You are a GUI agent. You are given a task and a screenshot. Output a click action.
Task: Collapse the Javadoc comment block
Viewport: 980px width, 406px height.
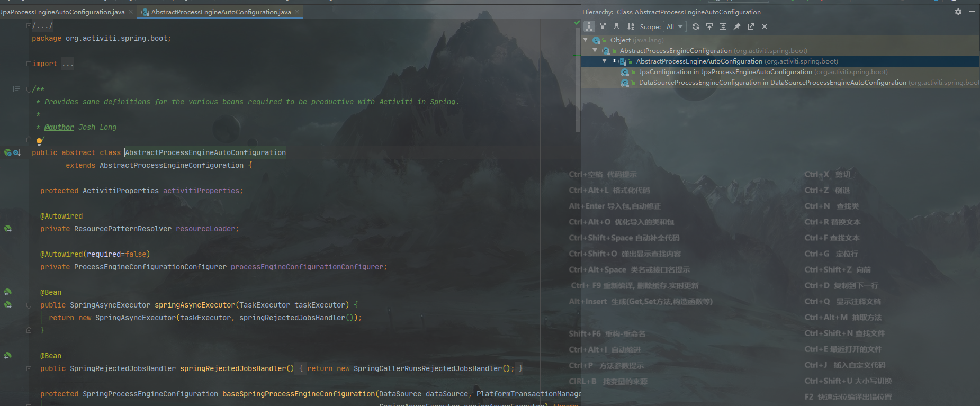[29, 89]
